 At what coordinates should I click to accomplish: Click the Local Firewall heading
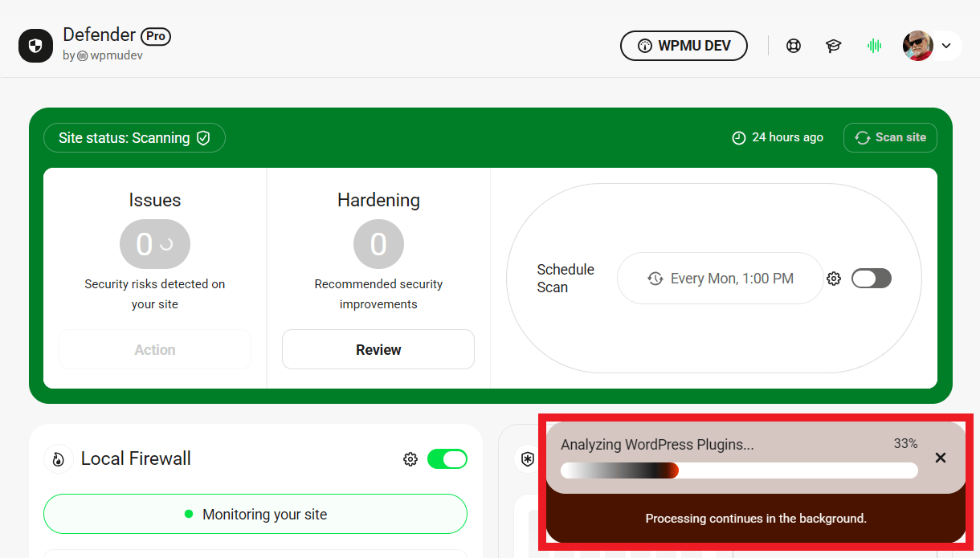[136, 459]
